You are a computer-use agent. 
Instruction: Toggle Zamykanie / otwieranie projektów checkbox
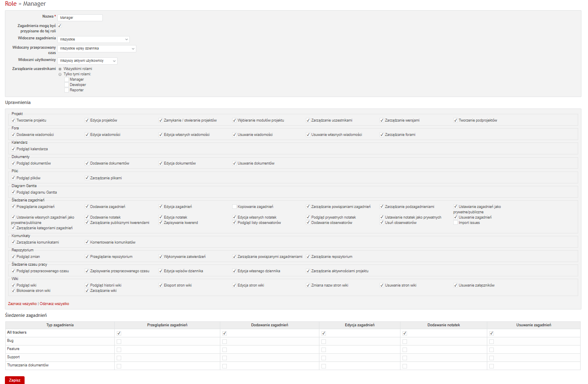pos(161,120)
